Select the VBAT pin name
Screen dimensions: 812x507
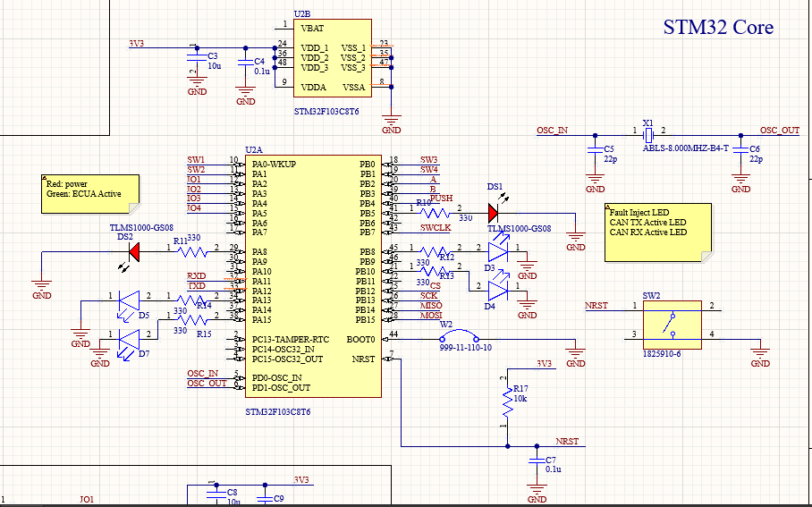pos(312,28)
